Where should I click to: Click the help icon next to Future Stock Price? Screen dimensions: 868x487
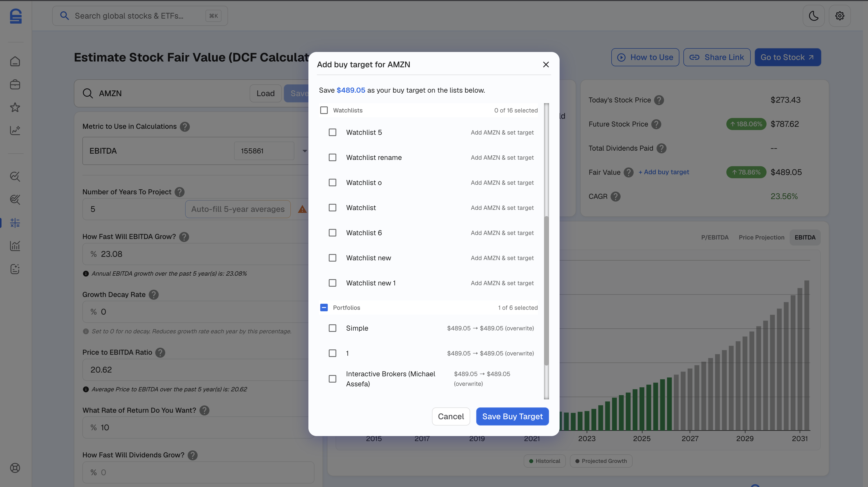(x=656, y=124)
